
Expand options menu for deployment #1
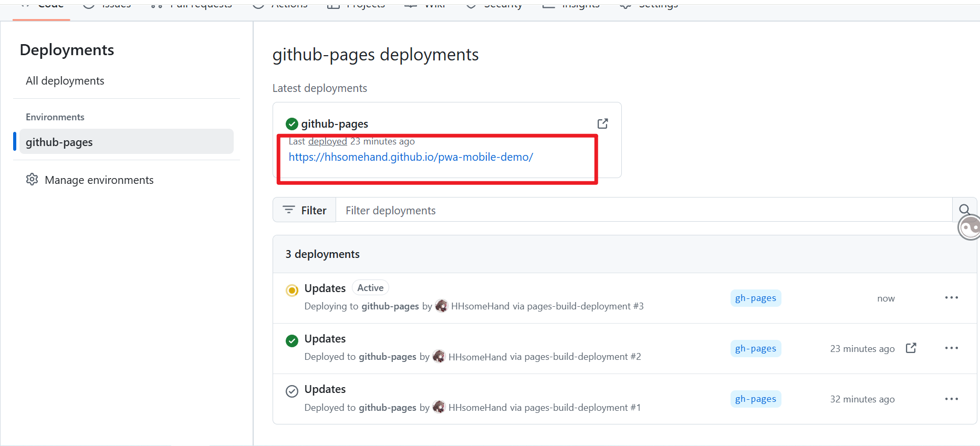(951, 399)
